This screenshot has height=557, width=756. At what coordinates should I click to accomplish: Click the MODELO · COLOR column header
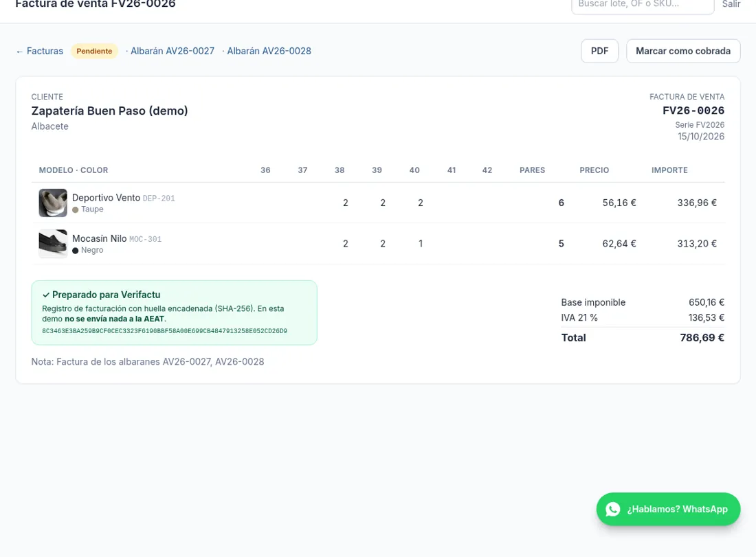click(74, 170)
